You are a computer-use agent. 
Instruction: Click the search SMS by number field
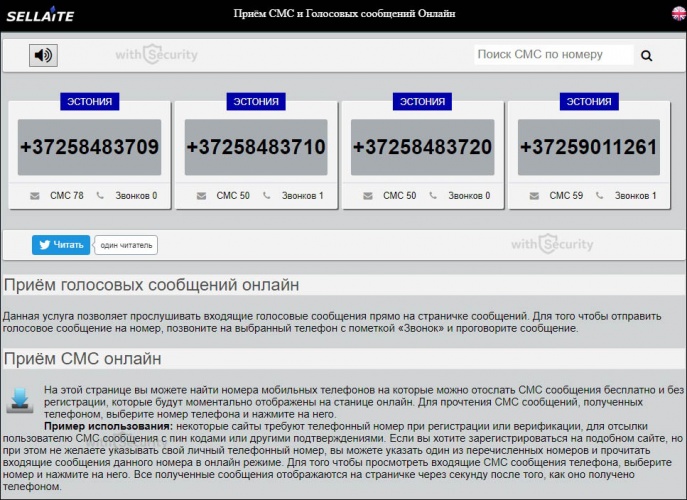[553, 55]
